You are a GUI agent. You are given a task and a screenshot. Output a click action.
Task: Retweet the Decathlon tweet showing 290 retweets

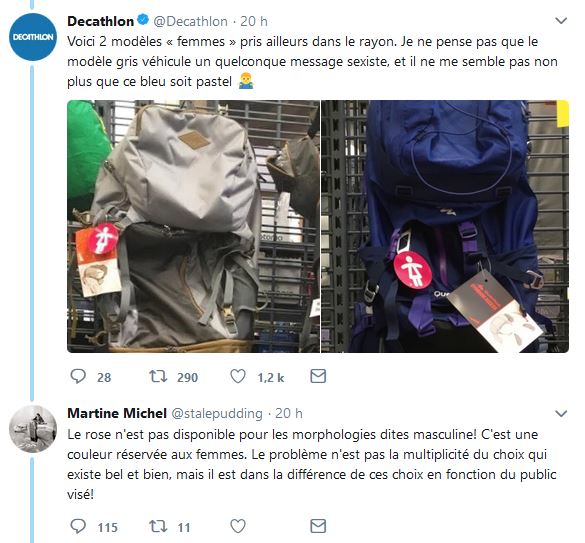(x=158, y=376)
